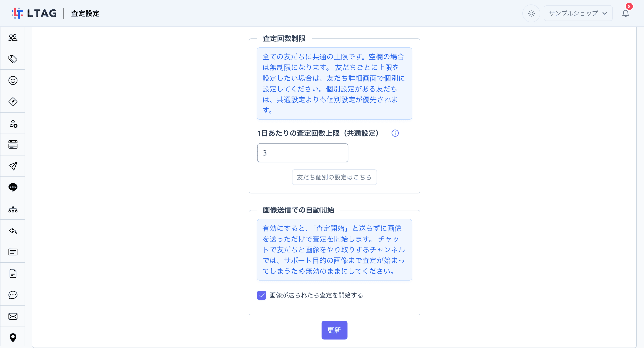Click the 査定回数制限 section heading
Screen dimensions: 644x348
tap(284, 38)
